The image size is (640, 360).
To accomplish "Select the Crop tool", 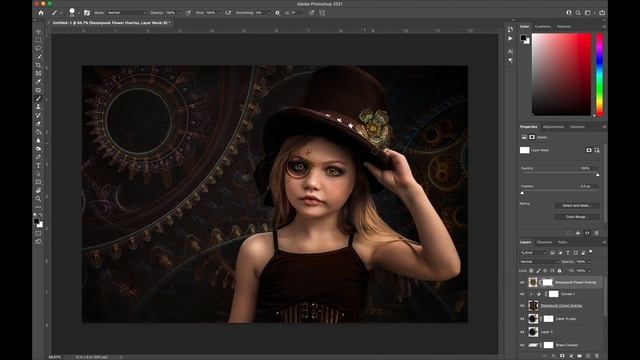I will [38, 65].
